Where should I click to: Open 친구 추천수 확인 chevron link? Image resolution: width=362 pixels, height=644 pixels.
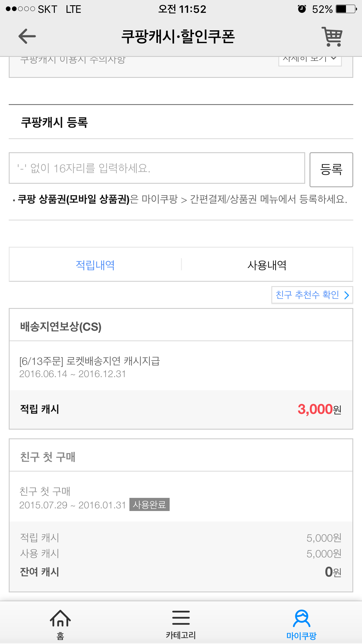[x=312, y=295]
